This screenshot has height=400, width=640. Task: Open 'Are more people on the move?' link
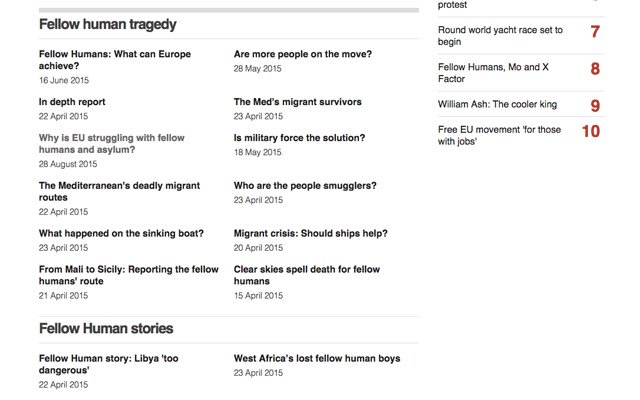tap(302, 54)
